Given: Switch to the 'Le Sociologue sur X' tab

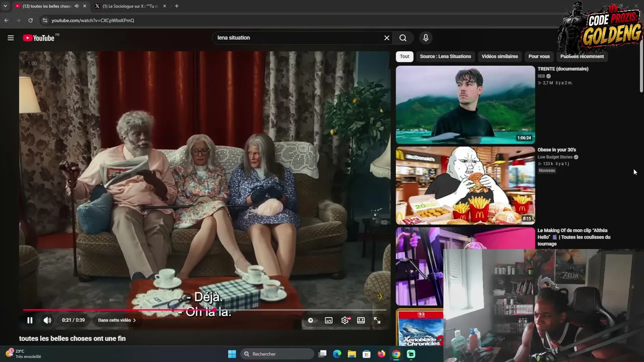Looking at the screenshot, I should click(x=131, y=6).
